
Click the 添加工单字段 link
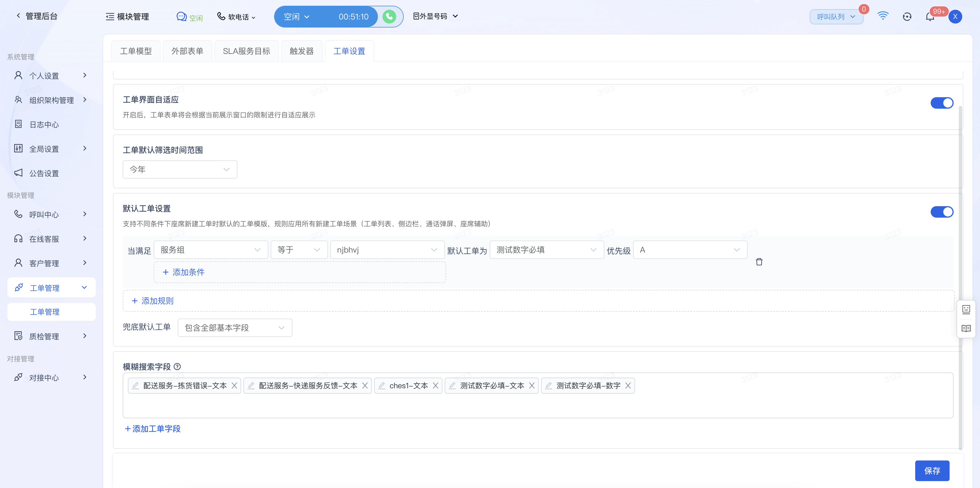[x=153, y=429]
